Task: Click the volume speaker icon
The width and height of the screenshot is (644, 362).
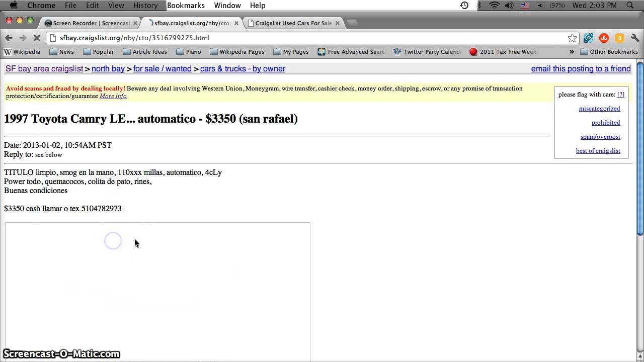Action: (x=509, y=5)
